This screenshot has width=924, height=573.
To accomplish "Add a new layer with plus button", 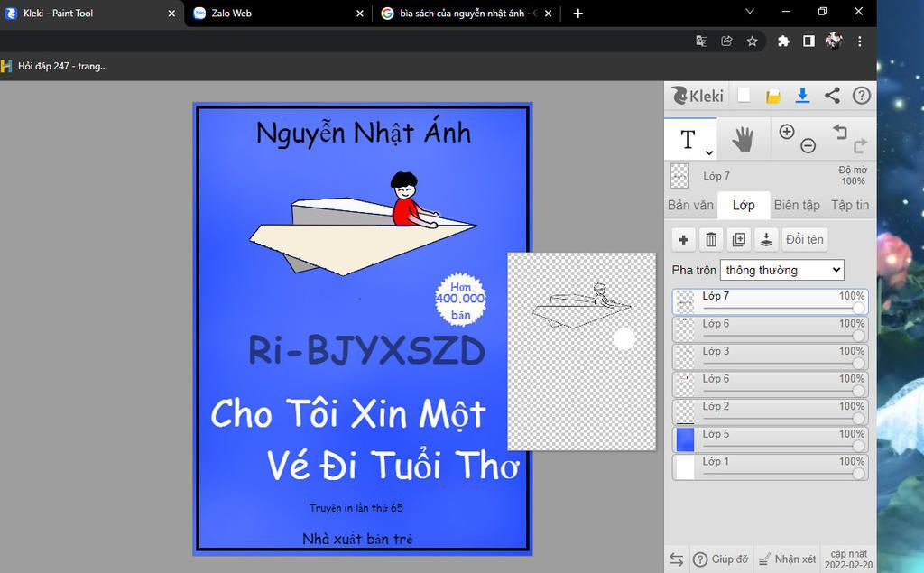I will tap(684, 239).
